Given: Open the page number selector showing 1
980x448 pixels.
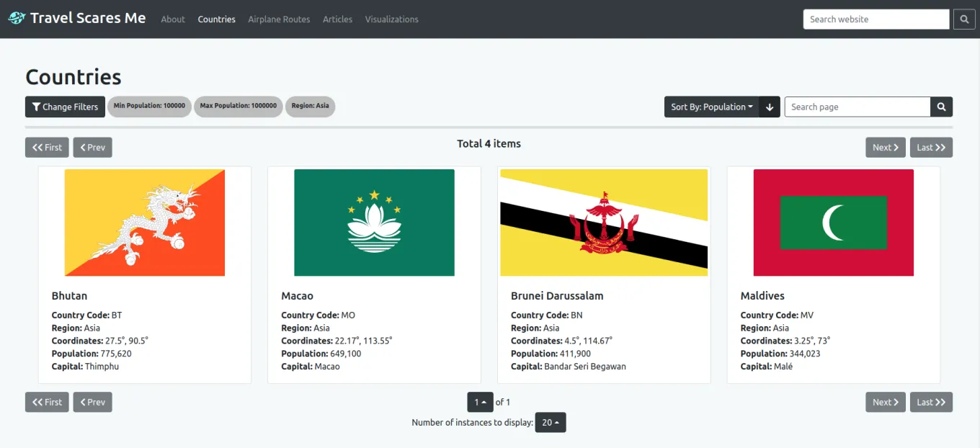Looking at the screenshot, I should point(480,402).
